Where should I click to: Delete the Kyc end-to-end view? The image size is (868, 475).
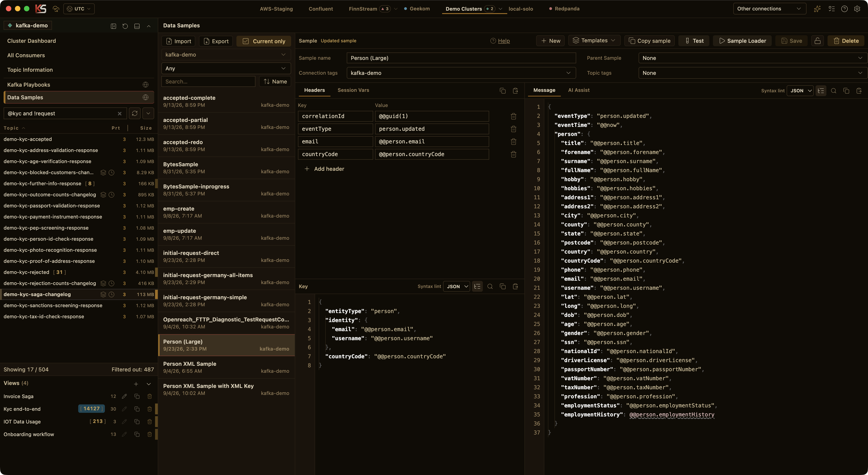pyautogui.click(x=150, y=409)
